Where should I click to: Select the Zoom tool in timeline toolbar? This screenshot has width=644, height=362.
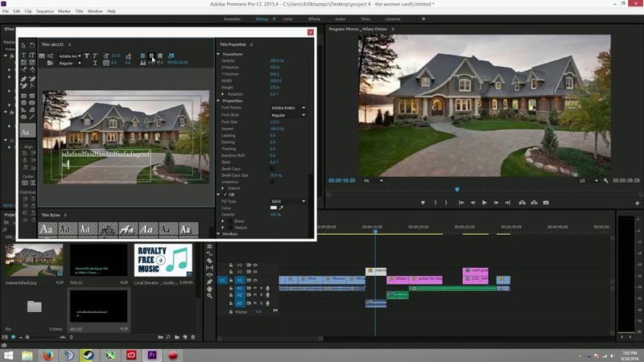pyautogui.click(x=209, y=295)
